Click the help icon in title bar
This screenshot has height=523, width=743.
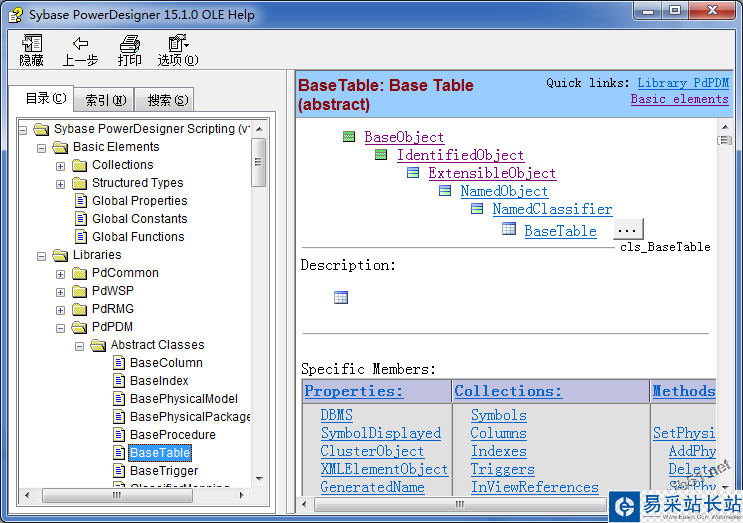pyautogui.click(x=15, y=15)
